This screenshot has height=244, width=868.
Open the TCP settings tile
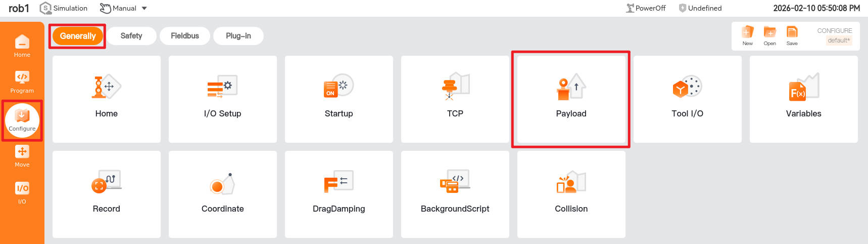coord(455,99)
